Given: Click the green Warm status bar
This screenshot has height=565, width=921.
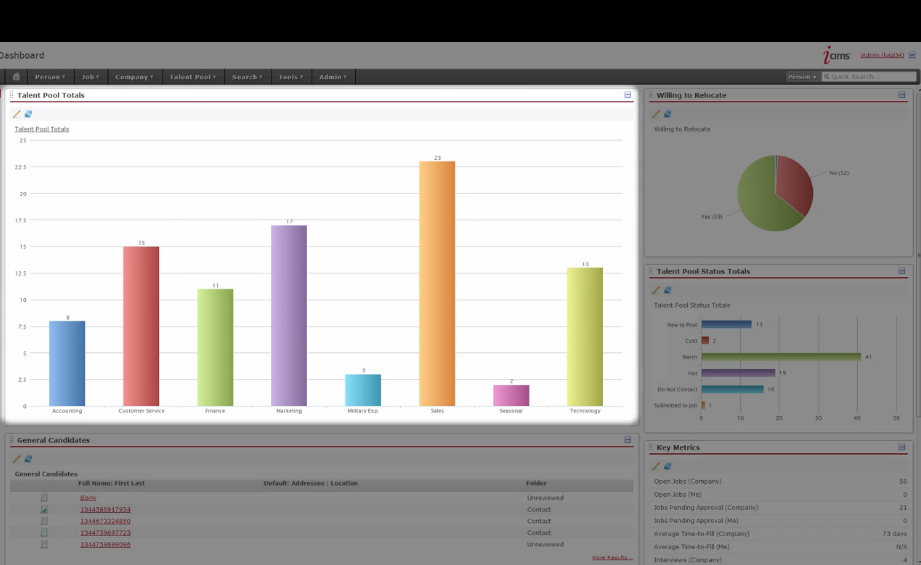Looking at the screenshot, I should [x=781, y=357].
